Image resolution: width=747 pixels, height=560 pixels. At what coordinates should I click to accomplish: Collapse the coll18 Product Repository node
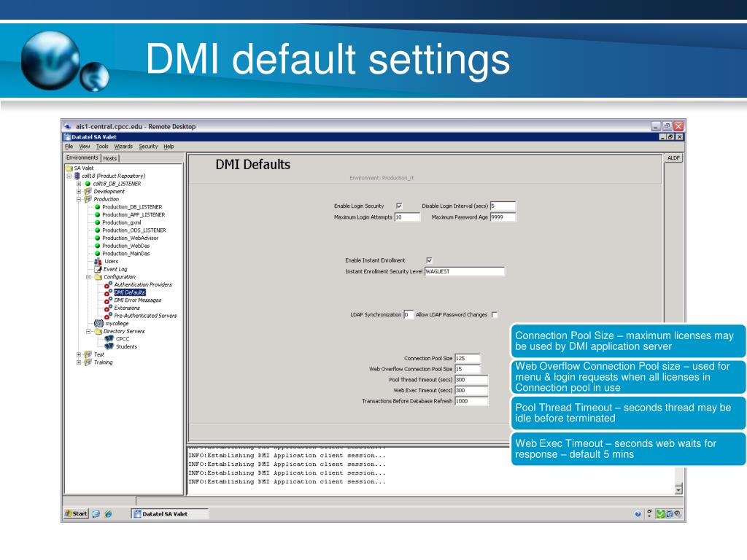pyautogui.click(x=69, y=176)
